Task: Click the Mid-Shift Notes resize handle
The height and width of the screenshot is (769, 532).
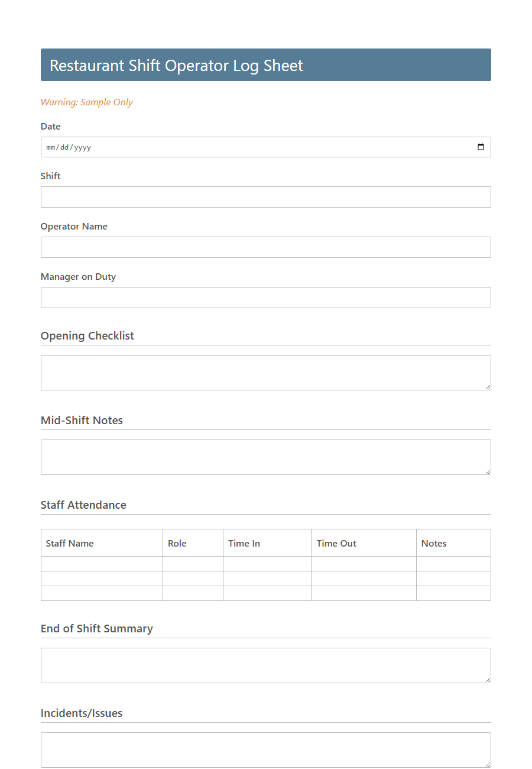Action: click(x=488, y=472)
